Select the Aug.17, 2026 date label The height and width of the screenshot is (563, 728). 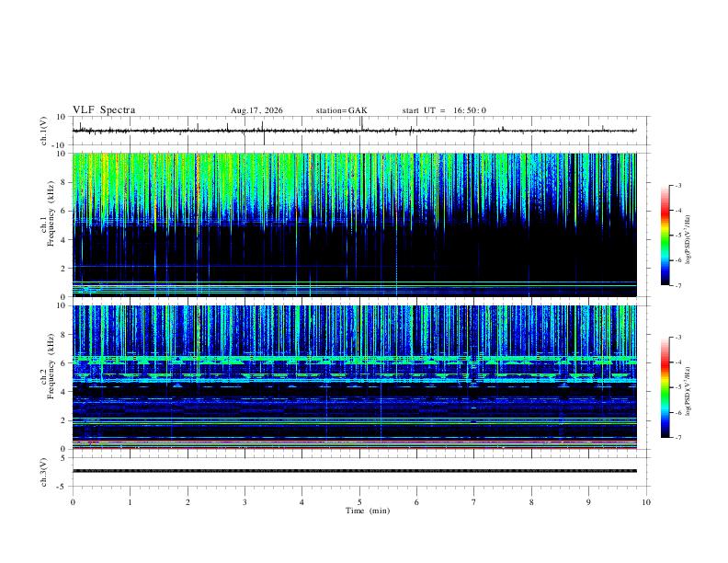[256, 110]
